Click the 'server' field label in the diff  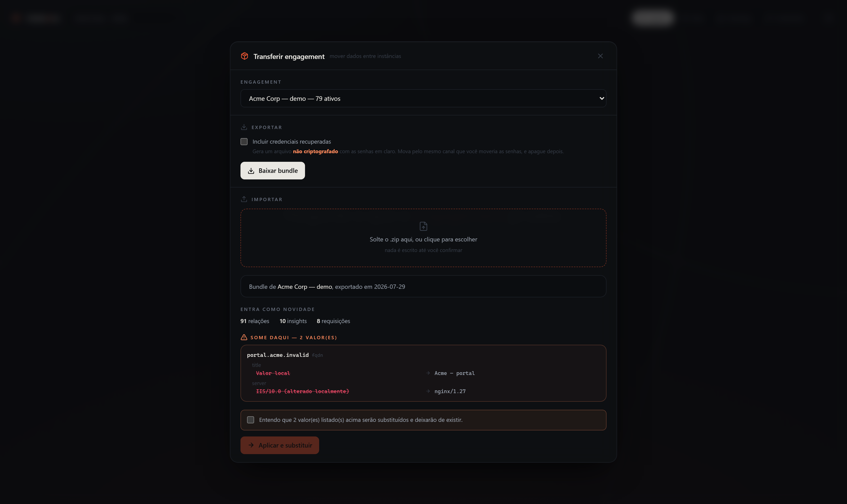pos(259,384)
